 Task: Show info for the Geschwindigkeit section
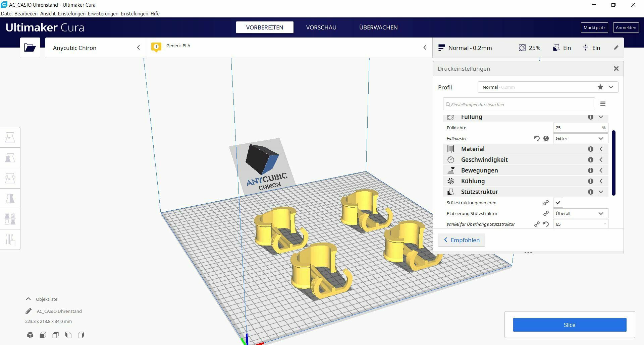[591, 160]
